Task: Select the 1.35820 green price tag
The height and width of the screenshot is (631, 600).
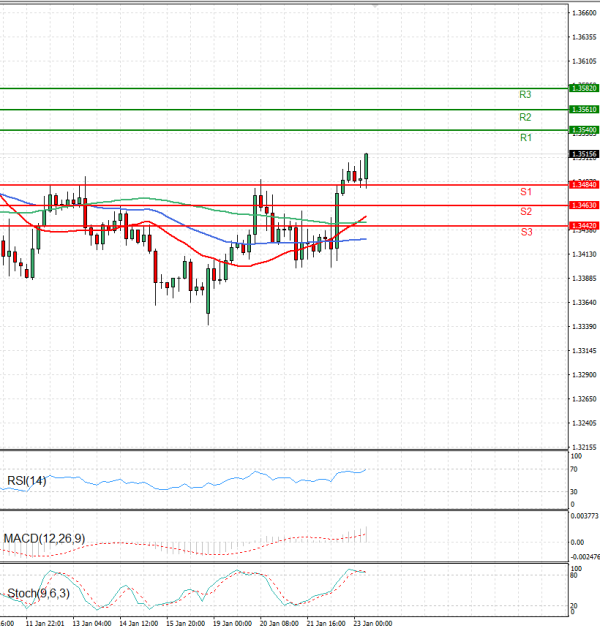Action: [x=584, y=88]
